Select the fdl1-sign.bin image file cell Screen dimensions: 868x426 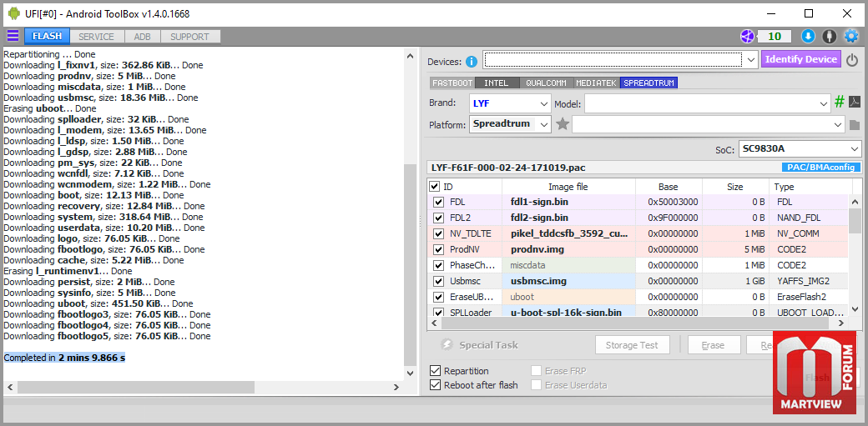pos(568,203)
